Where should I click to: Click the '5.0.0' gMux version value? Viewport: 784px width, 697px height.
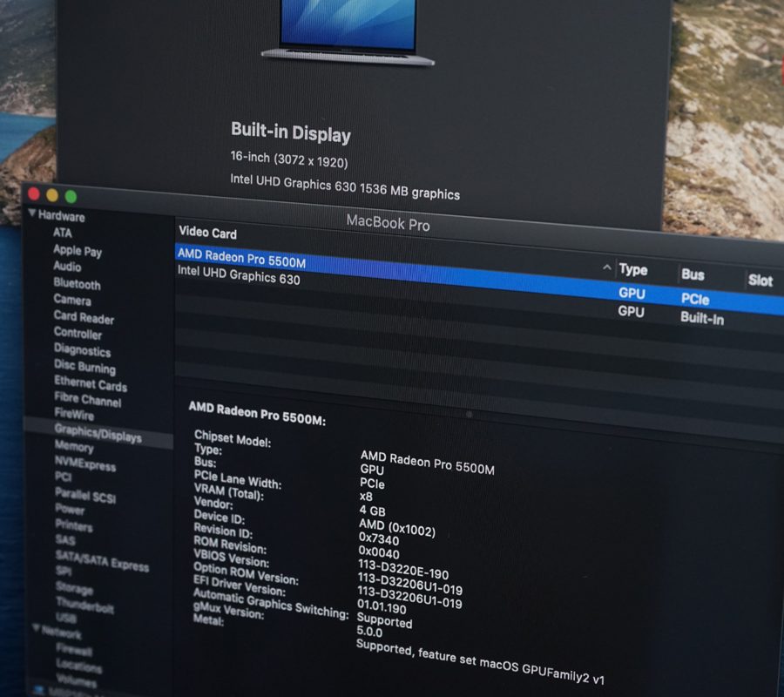click(x=369, y=632)
